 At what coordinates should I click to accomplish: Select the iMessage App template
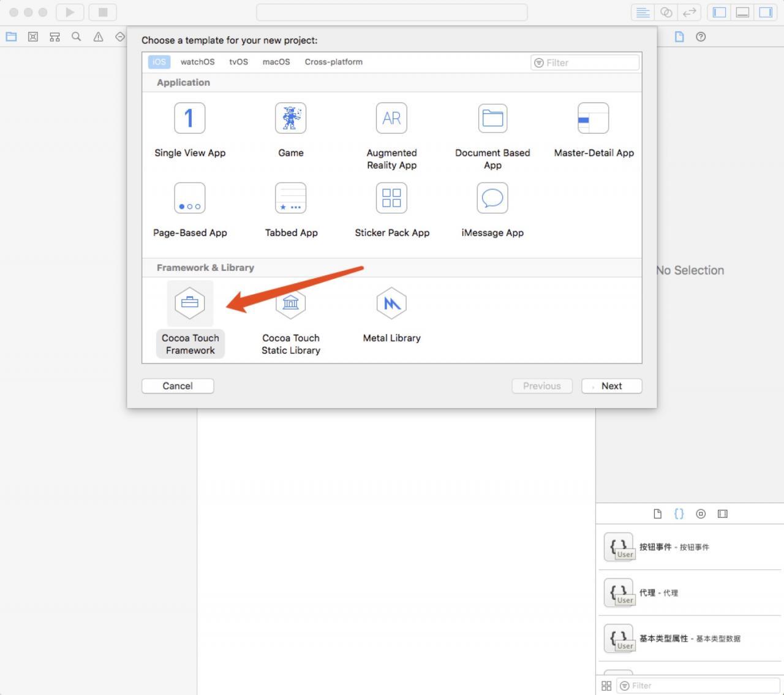(x=492, y=210)
